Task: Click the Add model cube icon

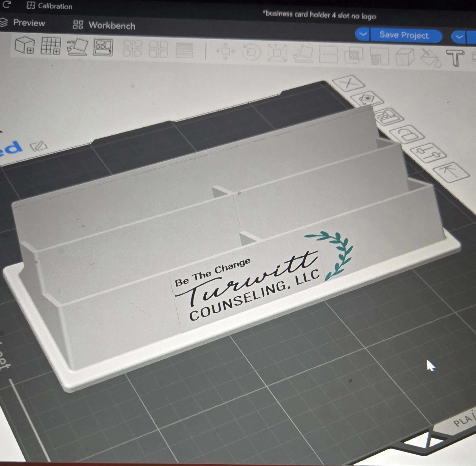Action: (x=24, y=45)
